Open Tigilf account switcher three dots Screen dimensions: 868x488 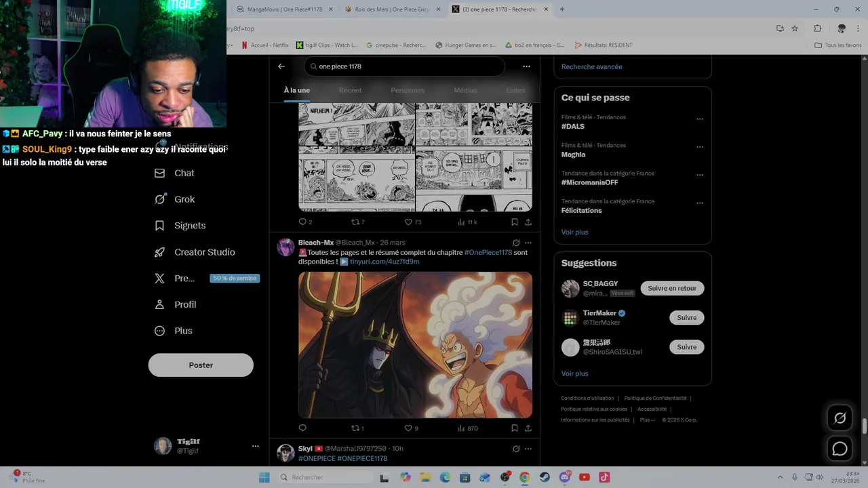pyautogui.click(x=256, y=446)
